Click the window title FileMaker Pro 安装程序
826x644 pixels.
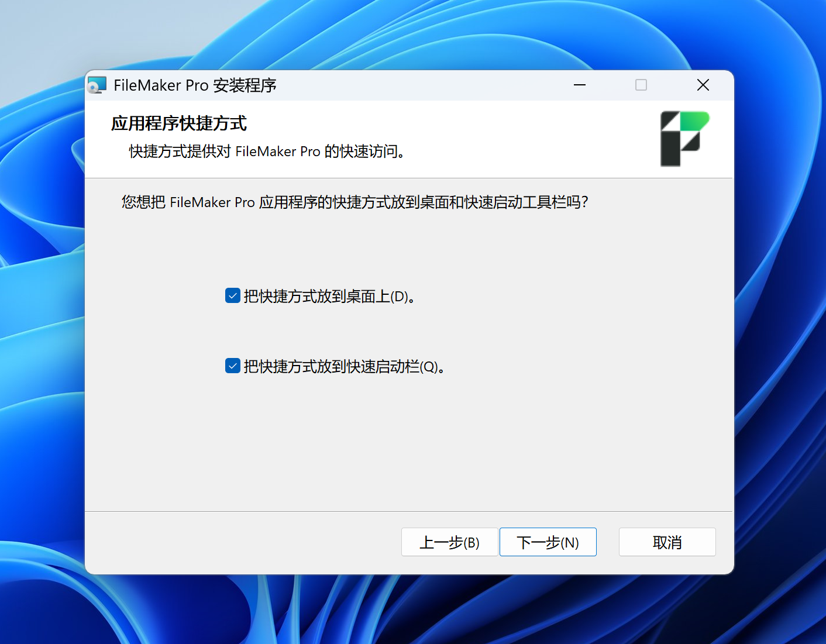click(195, 85)
